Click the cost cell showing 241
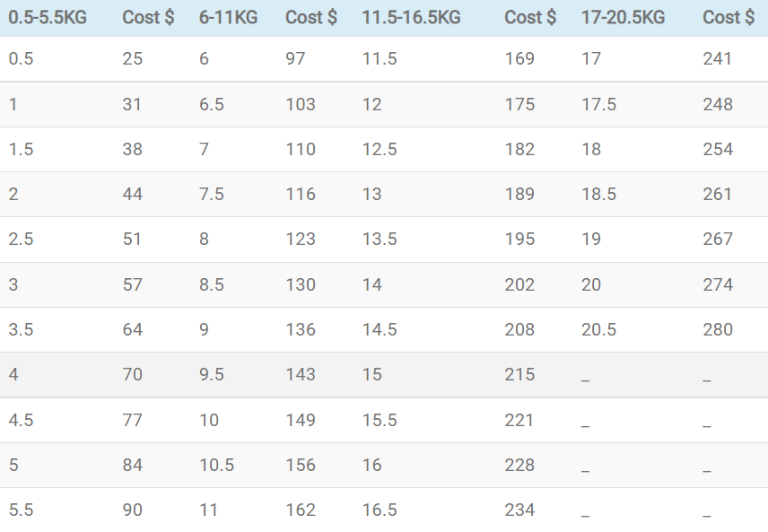This screenshot has width=768, height=532. coord(718,59)
